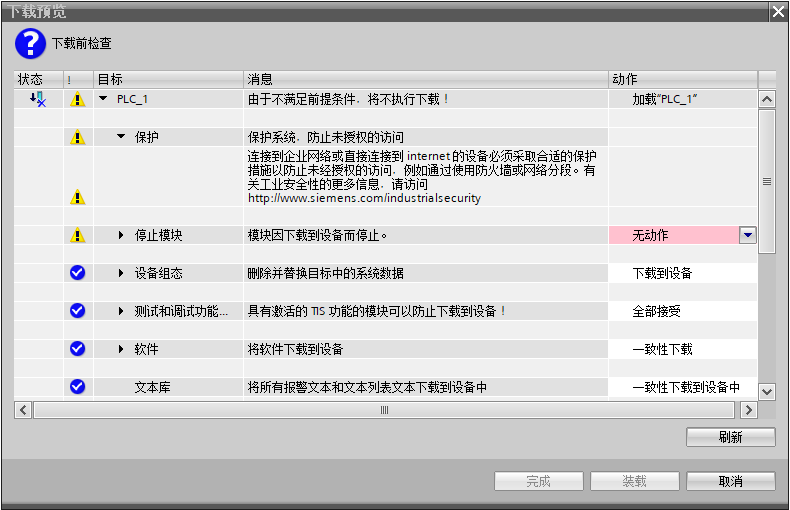Collapse the 保护 tree node
The image size is (790, 510).
pyautogui.click(x=121, y=137)
